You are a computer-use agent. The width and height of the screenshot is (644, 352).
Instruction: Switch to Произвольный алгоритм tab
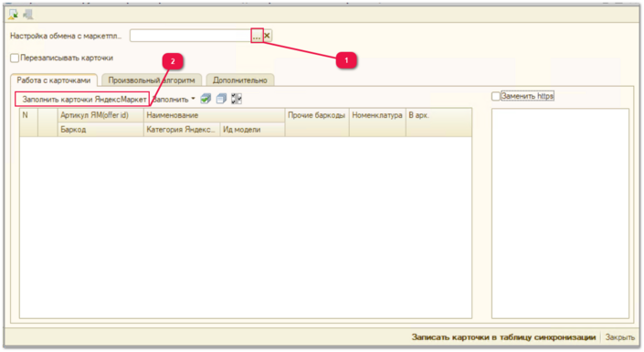point(152,80)
